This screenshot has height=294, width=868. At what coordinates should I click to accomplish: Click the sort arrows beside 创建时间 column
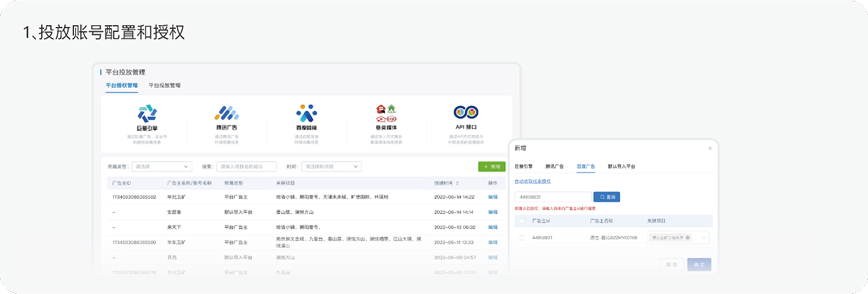click(457, 183)
